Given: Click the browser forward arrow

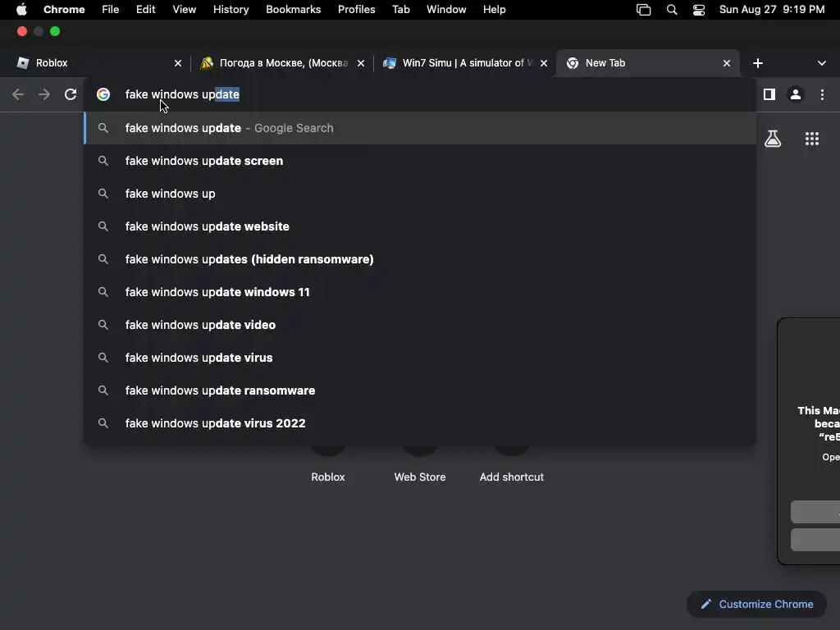Looking at the screenshot, I should (44, 95).
